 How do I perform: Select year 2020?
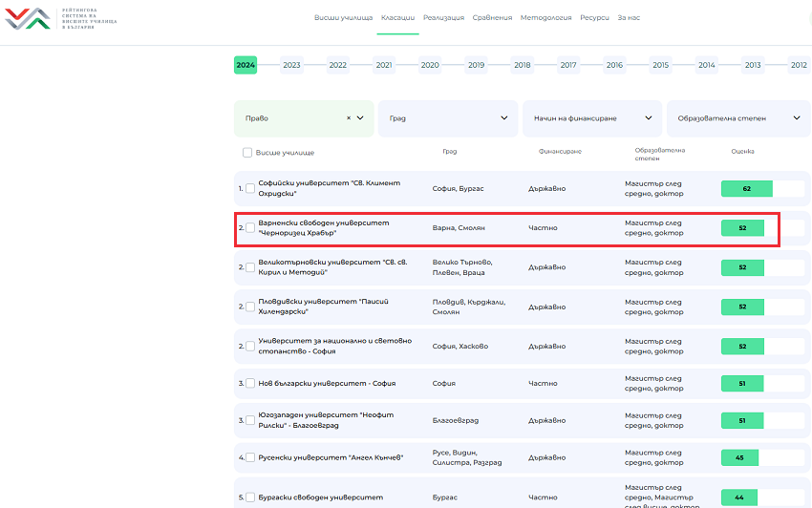(x=430, y=65)
